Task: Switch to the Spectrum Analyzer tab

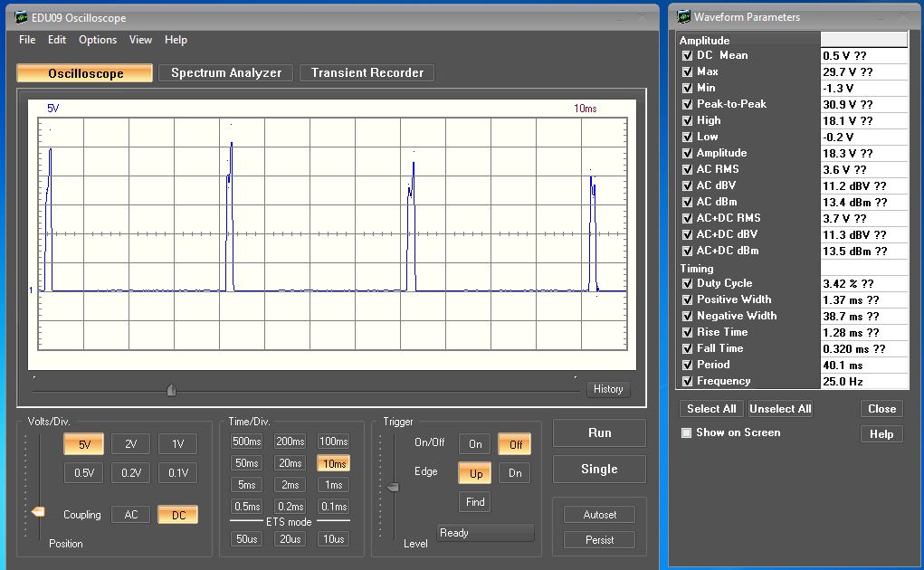Action: pos(226,73)
